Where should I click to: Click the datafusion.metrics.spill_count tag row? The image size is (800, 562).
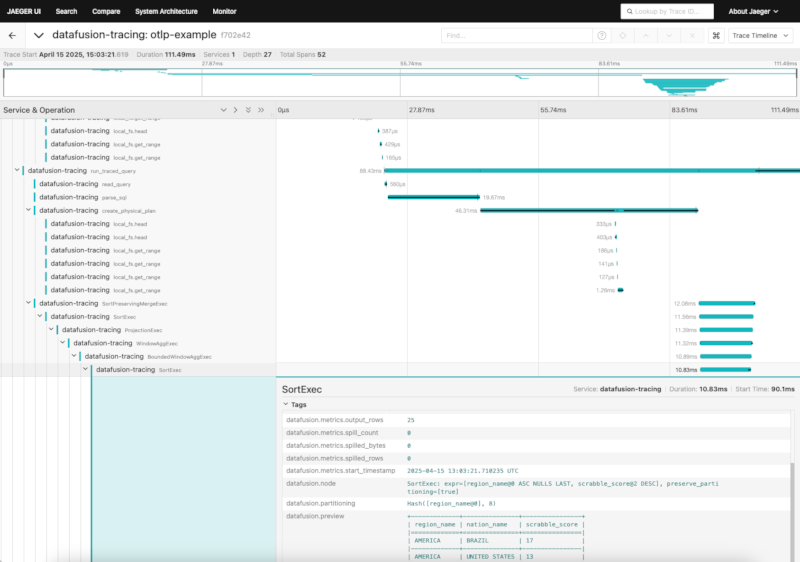point(536,433)
